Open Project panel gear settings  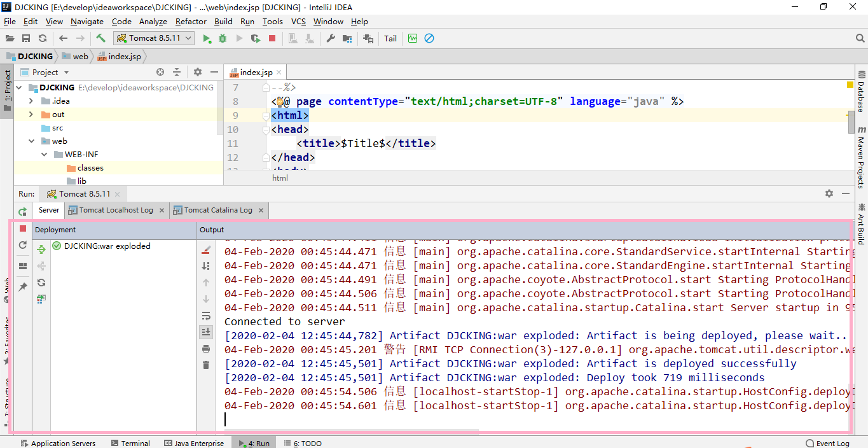[198, 73]
